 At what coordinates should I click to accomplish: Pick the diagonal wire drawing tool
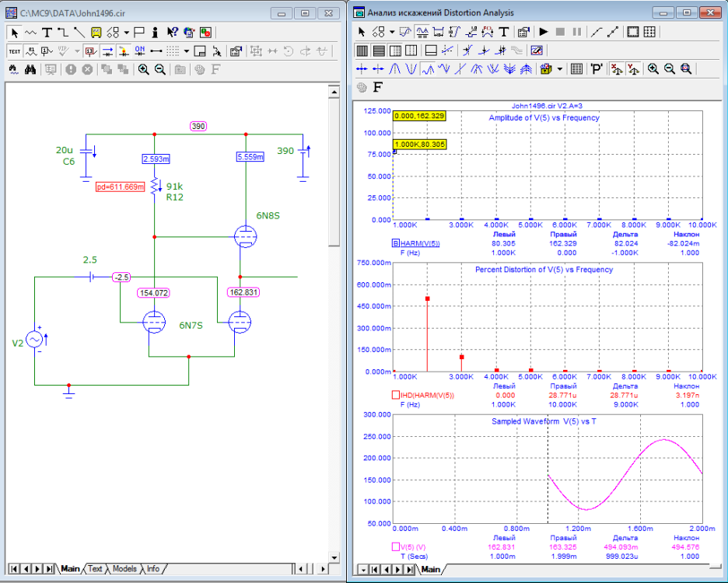79,33
